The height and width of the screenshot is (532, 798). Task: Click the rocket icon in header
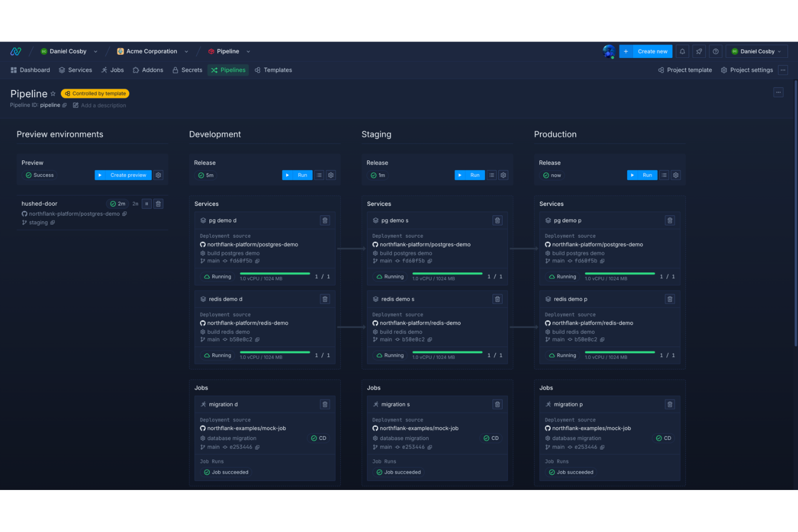tap(699, 51)
